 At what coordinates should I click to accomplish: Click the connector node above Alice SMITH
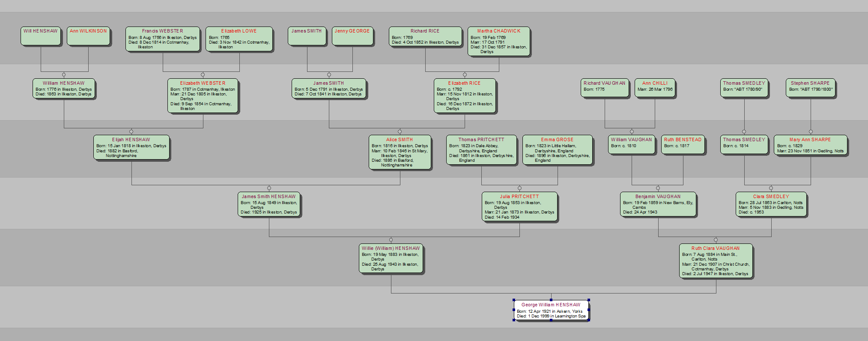coord(400,131)
